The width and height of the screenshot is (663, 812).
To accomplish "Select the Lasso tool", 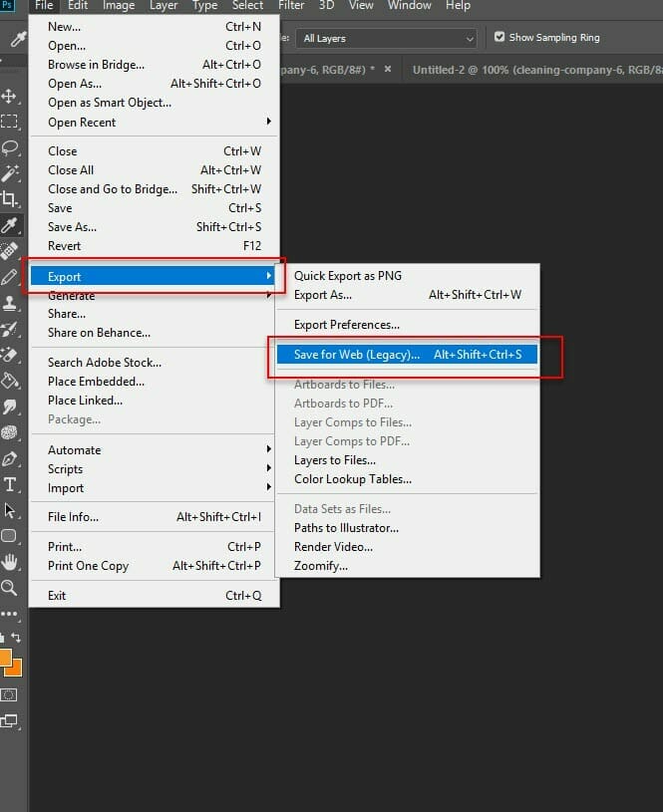I will (10, 147).
